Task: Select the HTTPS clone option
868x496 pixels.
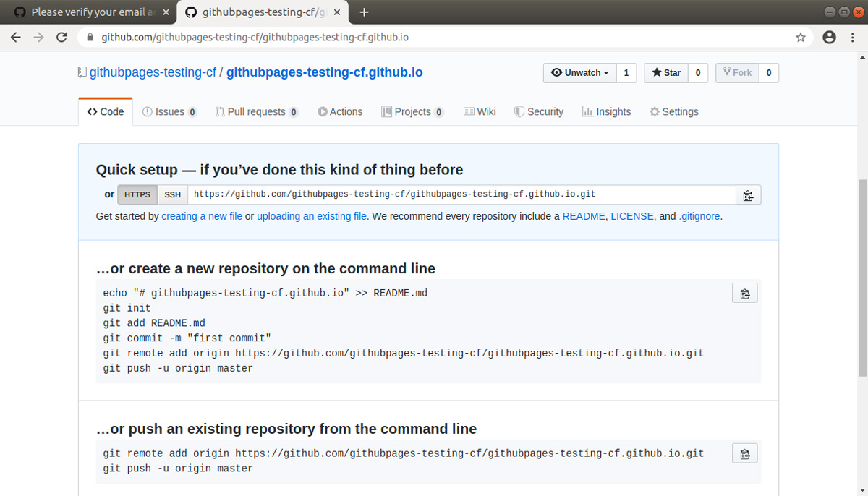Action: click(137, 194)
